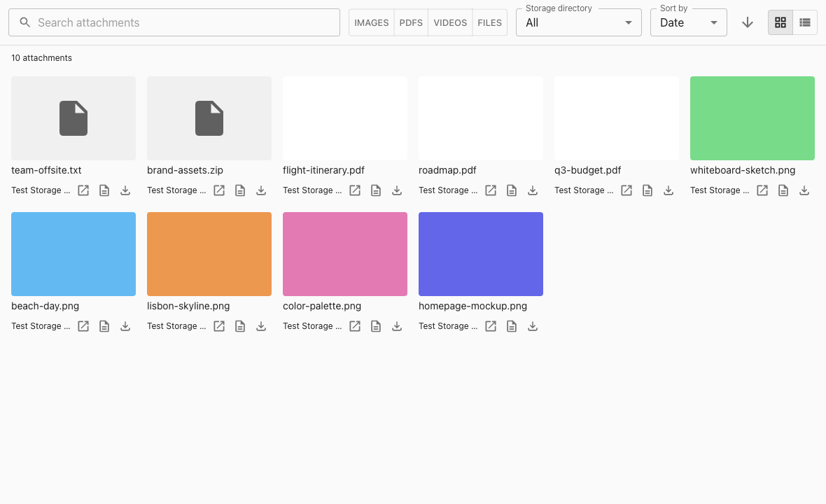The width and height of the screenshot is (826, 504).
Task: Download whiteboard-sketch.png
Action: pos(805,190)
